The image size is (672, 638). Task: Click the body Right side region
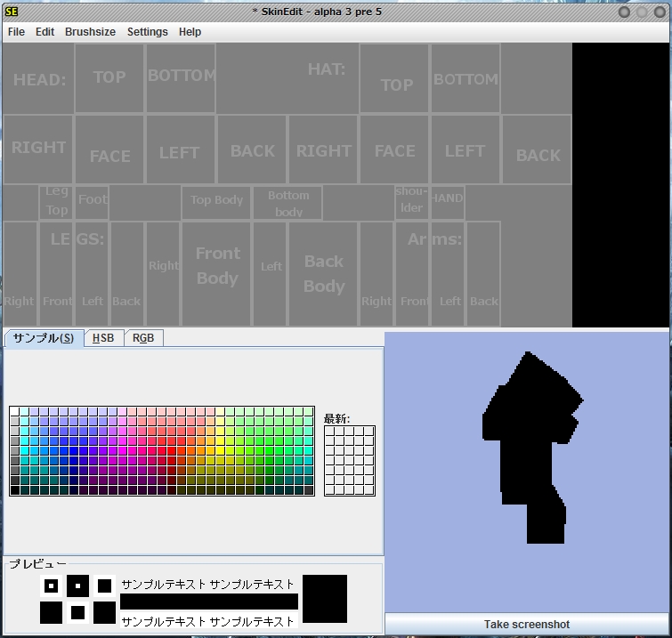pyautogui.click(x=163, y=274)
